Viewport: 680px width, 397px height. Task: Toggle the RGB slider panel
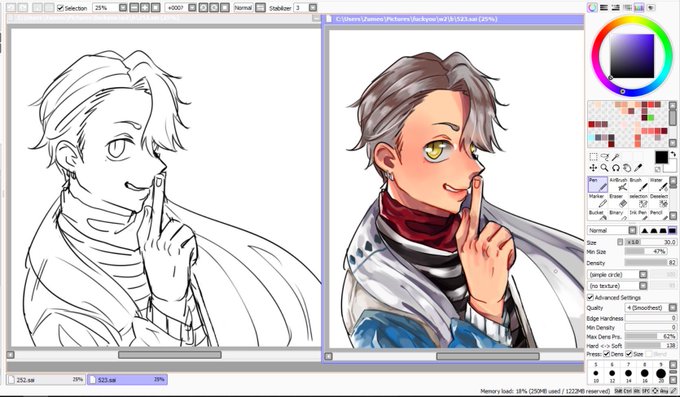(604, 7)
